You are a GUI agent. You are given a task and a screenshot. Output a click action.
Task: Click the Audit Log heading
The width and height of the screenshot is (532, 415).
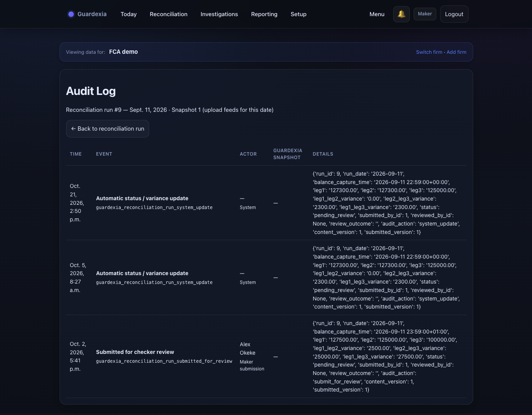[91, 91]
